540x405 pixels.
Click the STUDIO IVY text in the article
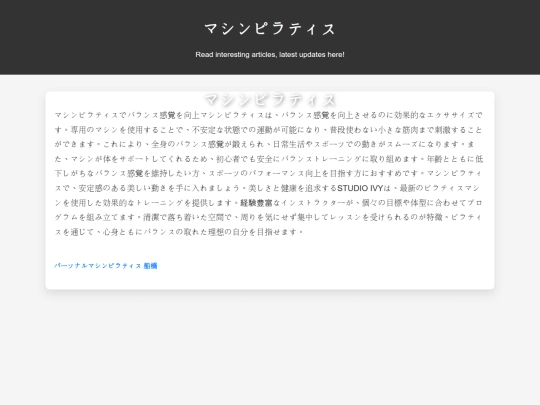360,188
